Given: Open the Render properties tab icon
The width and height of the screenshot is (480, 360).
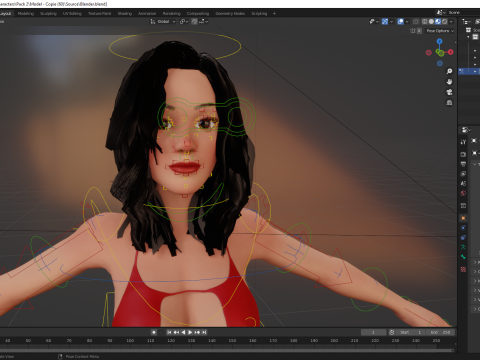Looking at the screenshot, I should [x=463, y=154].
